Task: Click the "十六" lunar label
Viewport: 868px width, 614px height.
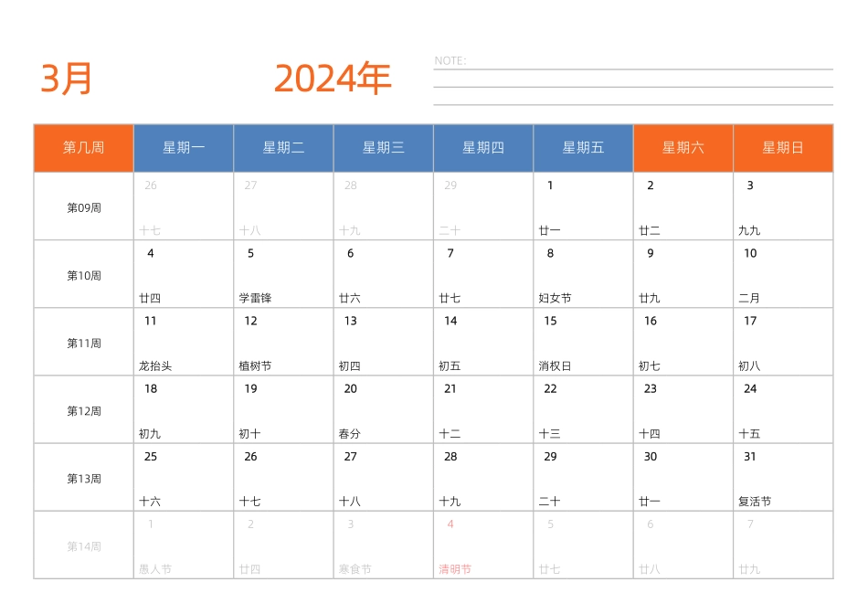Action: click(x=150, y=502)
